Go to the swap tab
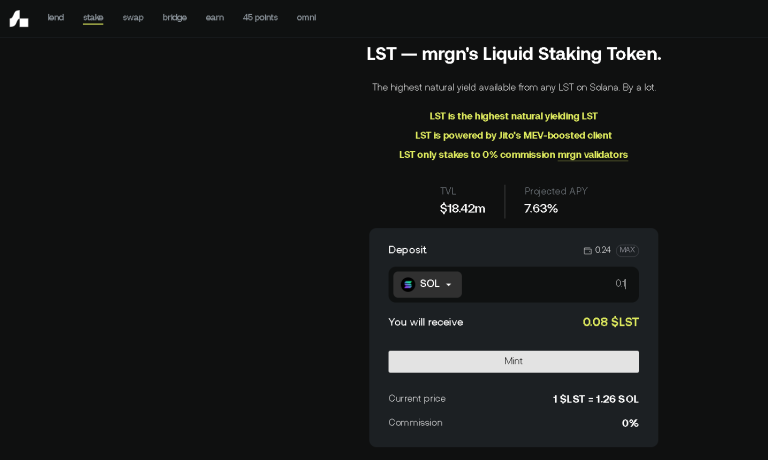Image resolution: width=768 pixels, height=460 pixels. click(x=133, y=17)
